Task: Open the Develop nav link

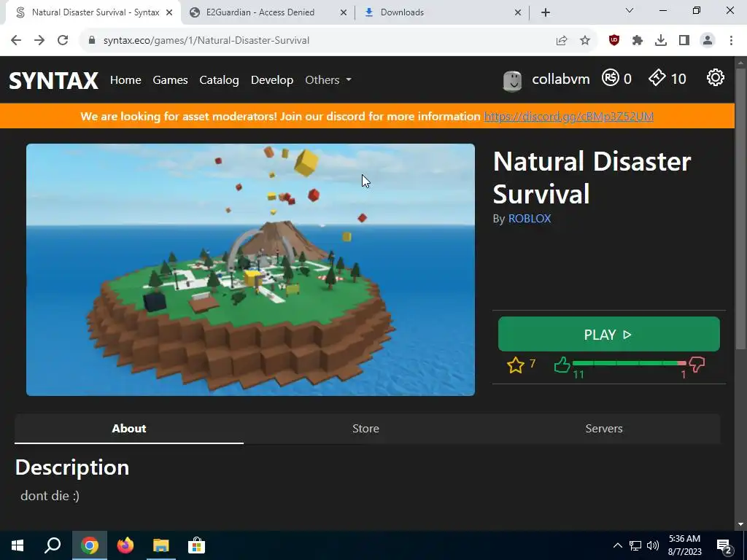Action: click(272, 80)
